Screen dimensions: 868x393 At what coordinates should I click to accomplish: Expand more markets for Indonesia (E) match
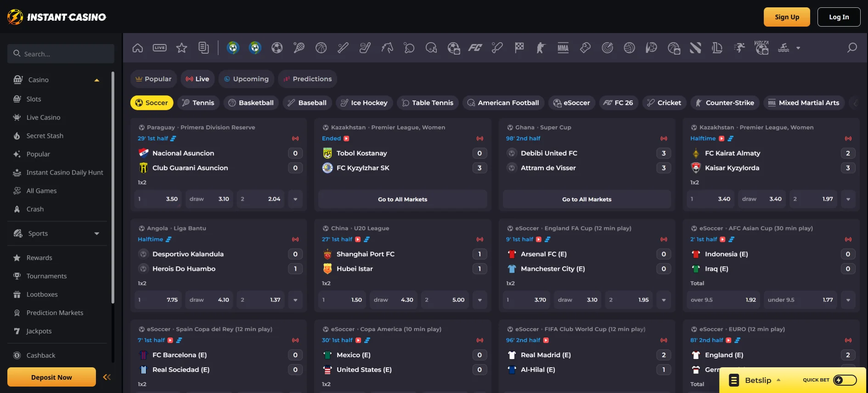click(848, 300)
